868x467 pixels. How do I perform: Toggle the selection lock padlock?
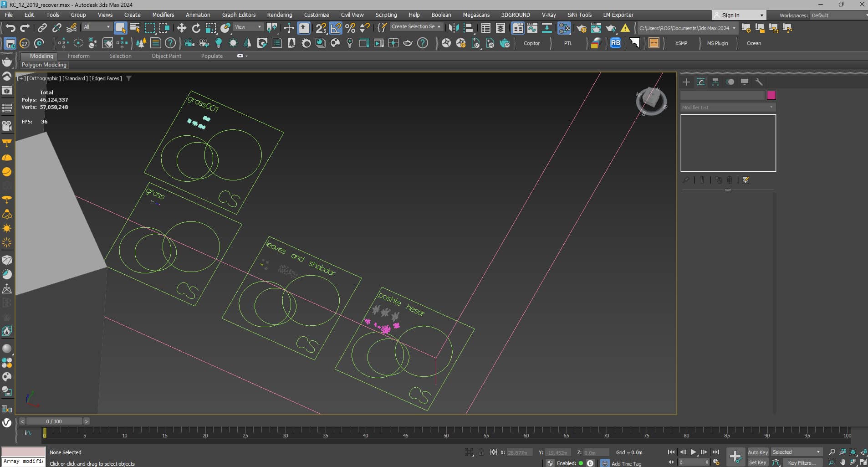pos(481,452)
